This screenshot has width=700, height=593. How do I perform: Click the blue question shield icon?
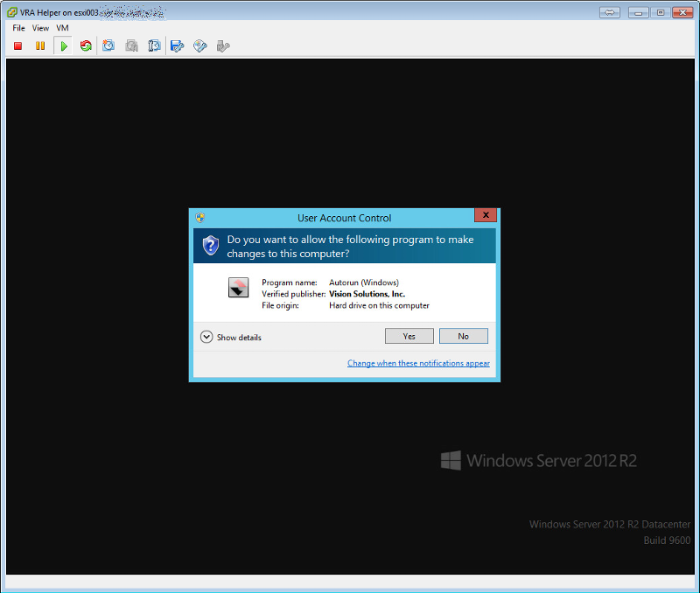pyautogui.click(x=211, y=246)
